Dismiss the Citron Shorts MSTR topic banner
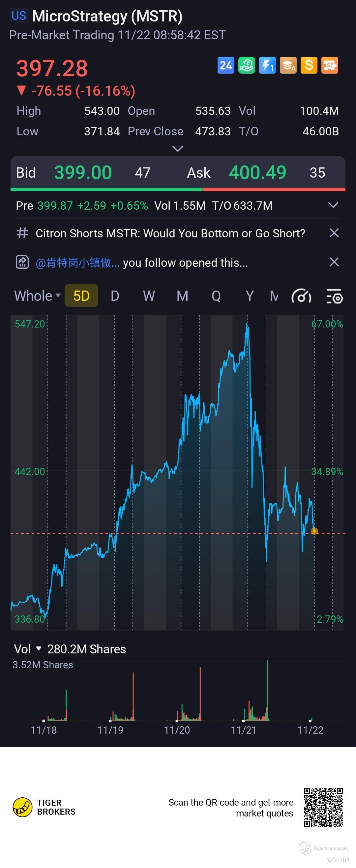Viewport: 356px width, 868px height. (x=334, y=233)
